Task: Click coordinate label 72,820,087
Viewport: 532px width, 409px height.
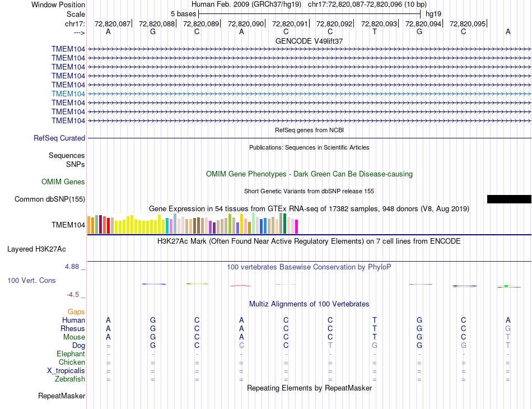Action: [113, 24]
